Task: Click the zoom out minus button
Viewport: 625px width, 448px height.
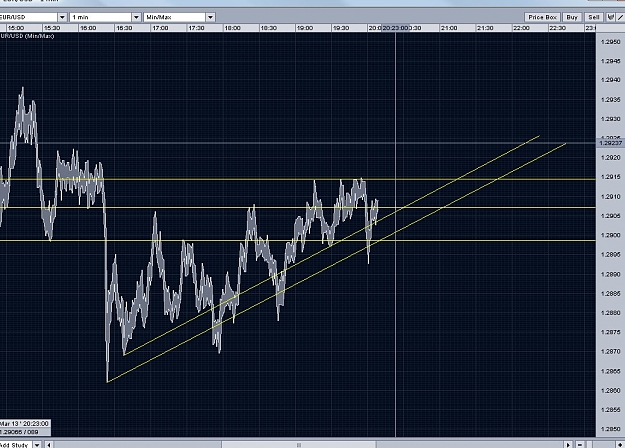Action: 580,444
